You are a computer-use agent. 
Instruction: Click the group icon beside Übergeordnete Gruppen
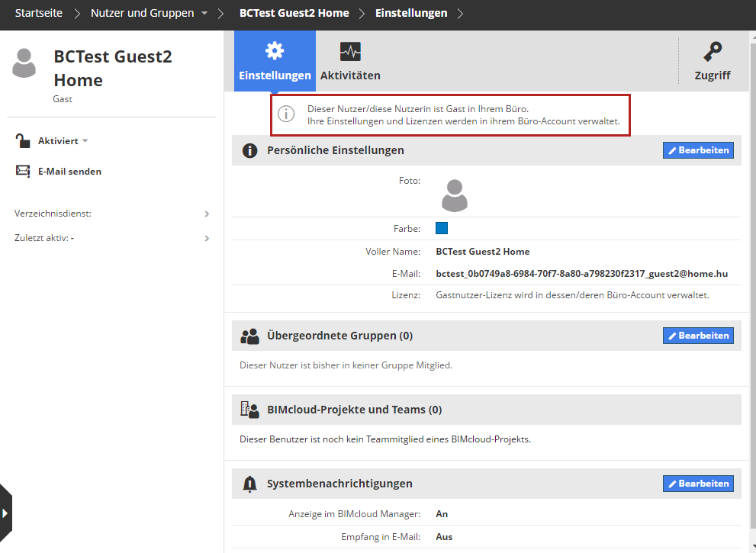click(249, 336)
